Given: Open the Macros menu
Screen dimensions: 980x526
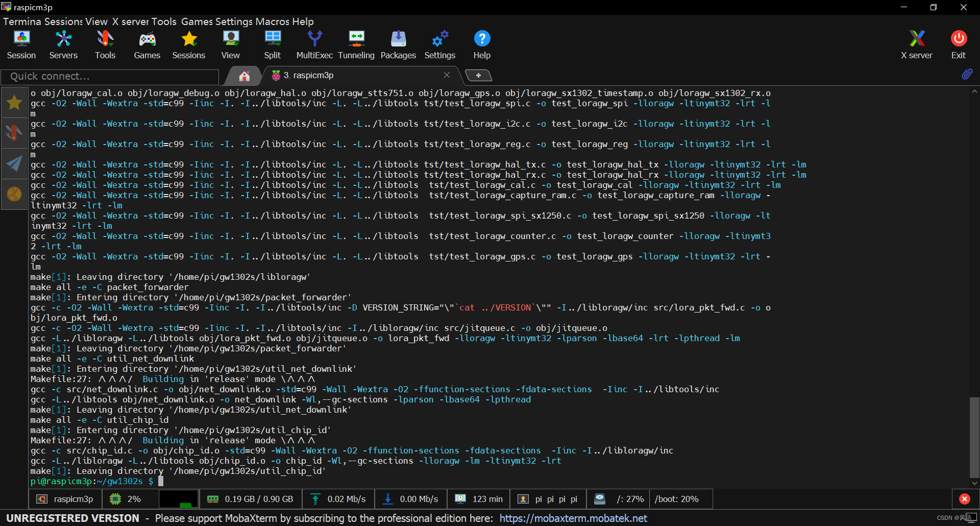Looking at the screenshot, I should [x=273, y=21].
